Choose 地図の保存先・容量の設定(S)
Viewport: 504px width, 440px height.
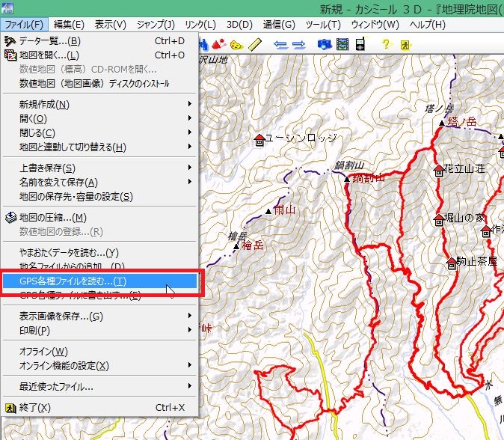pyautogui.click(x=99, y=196)
